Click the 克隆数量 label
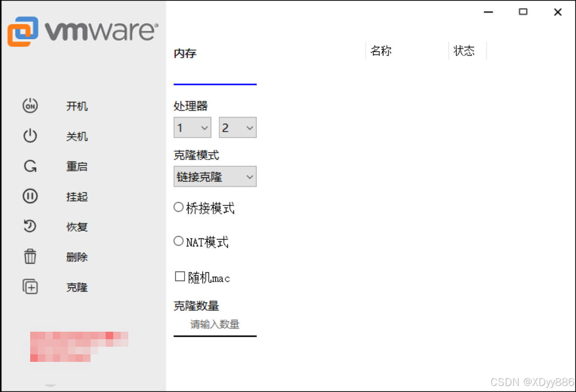The height and width of the screenshot is (392, 576). pyautogui.click(x=196, y=306)
